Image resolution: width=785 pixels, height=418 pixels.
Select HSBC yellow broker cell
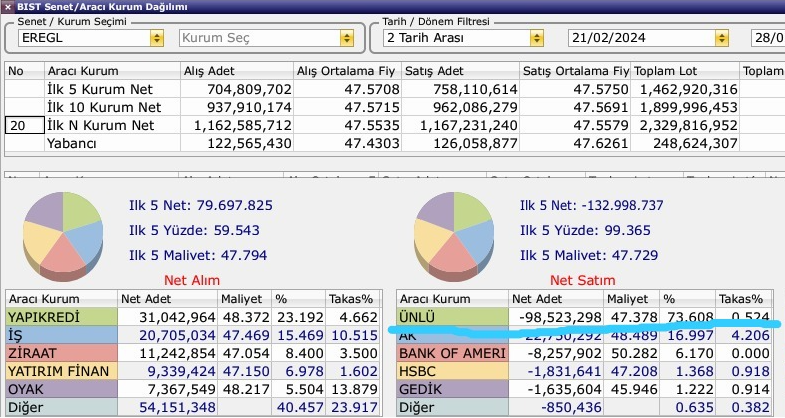pyautogui.click(x=453, y=371)
